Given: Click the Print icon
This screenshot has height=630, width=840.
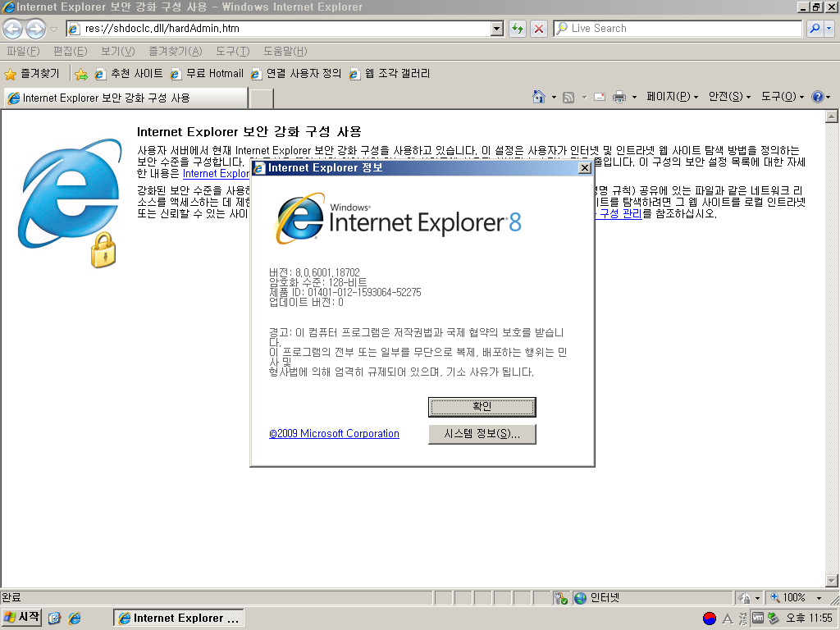Looking at the screenshot, I should point(619,97).
